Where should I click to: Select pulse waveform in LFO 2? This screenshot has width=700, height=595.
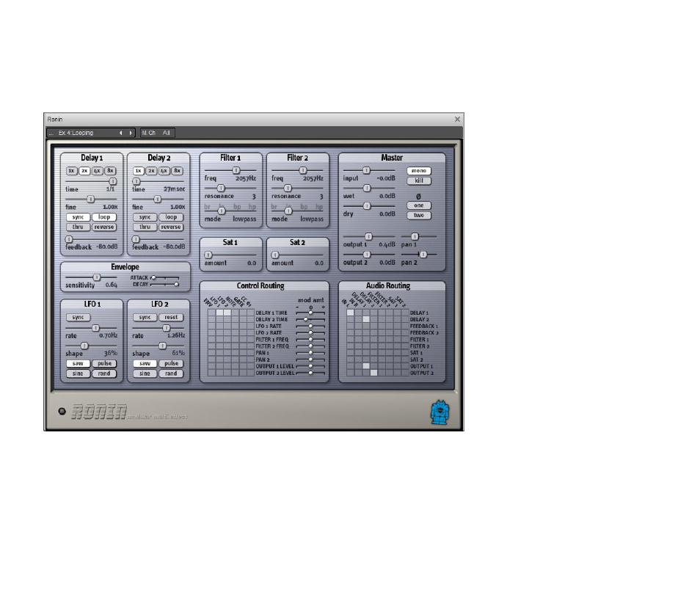tap(171, 363)
